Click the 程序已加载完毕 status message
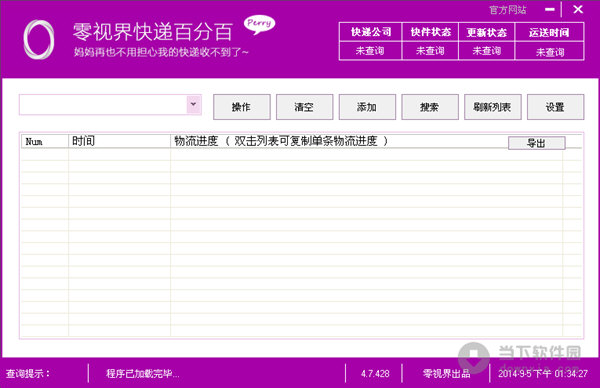600x388 pixels. 143,373
